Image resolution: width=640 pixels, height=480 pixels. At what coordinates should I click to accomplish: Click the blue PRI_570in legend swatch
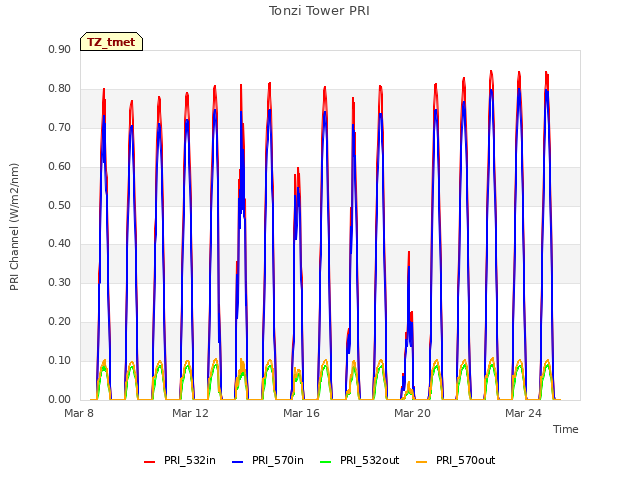tap(238, 462)
